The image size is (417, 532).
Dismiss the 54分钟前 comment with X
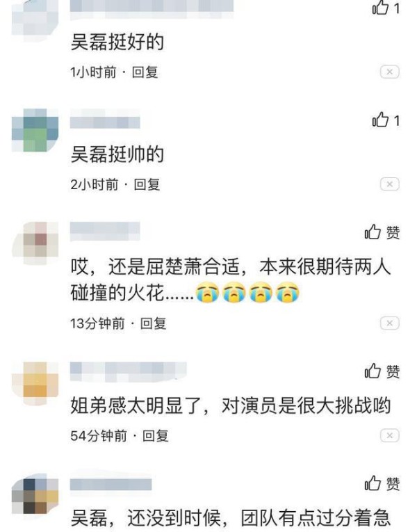click(389, 435)
